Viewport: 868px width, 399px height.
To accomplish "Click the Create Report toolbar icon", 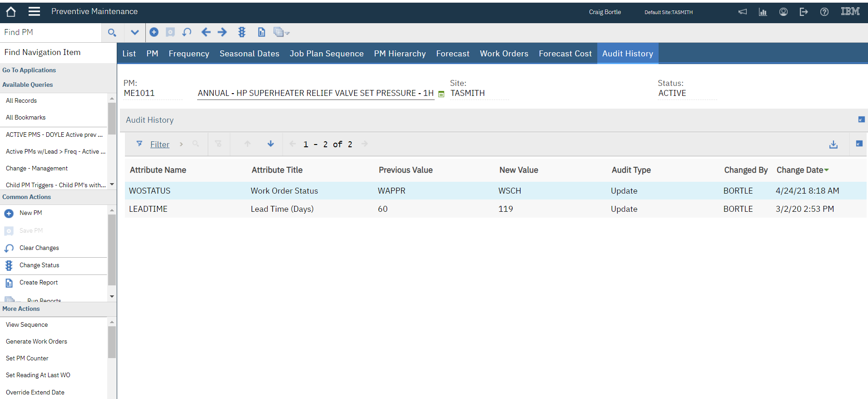I will click(x=262, y=32).
